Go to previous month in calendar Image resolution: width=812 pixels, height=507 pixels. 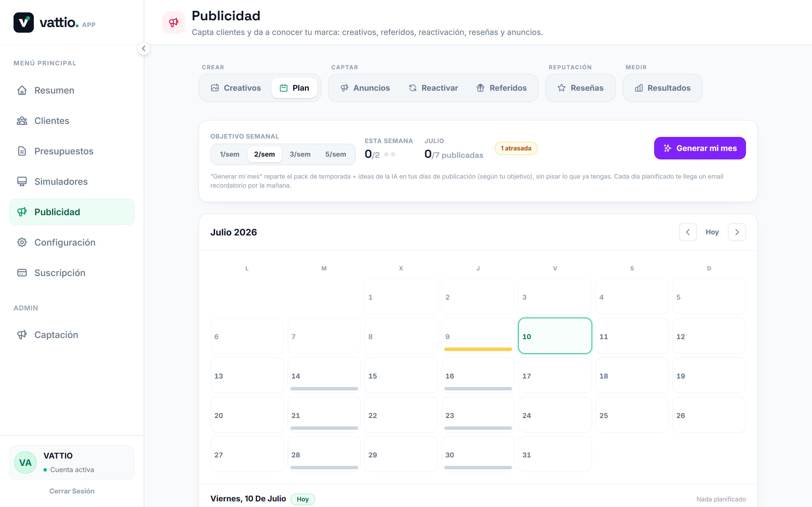[687, 232]
